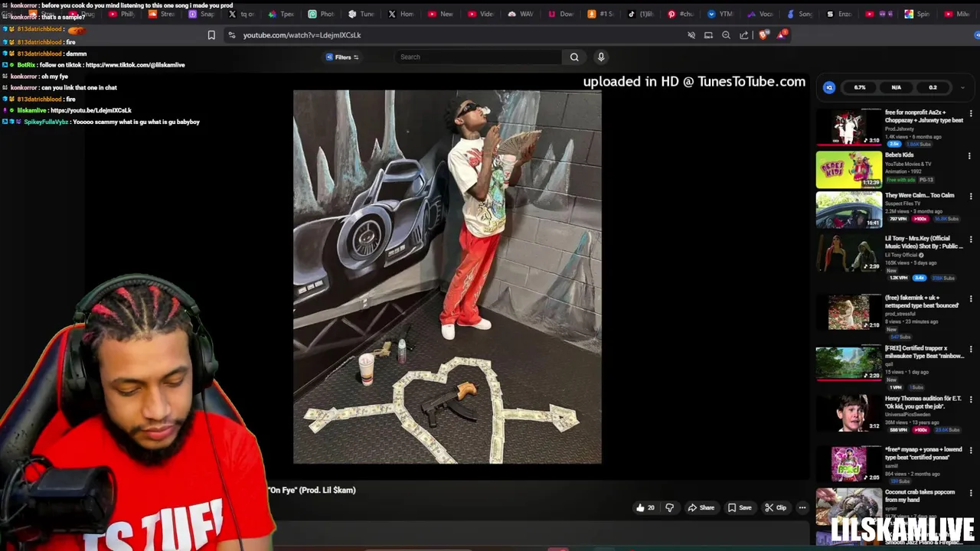
Task: Click the tiktok.com/@lilskamlive chat link
Action: (x=135, y=65)
